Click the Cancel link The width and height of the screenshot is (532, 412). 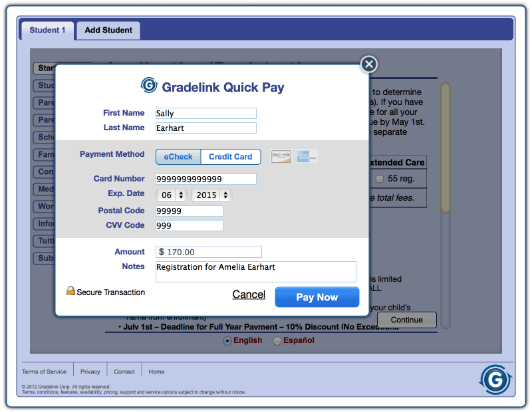249,294
